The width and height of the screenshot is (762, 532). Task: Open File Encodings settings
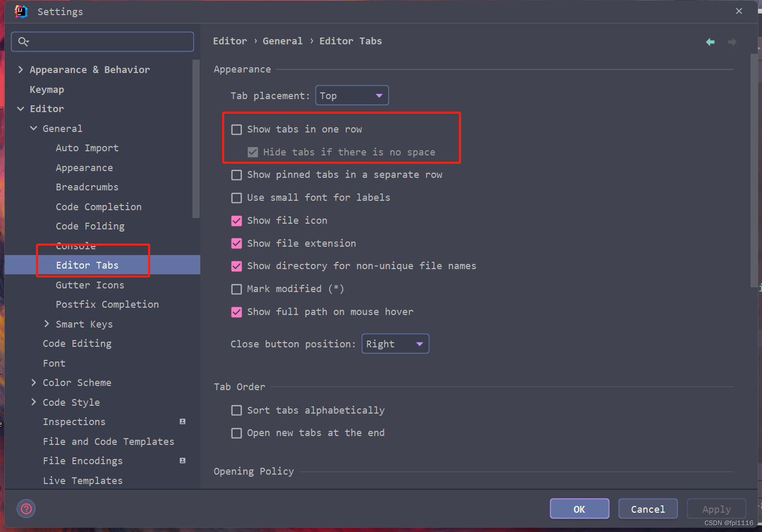pyautogui.click(x=83, y=461)
